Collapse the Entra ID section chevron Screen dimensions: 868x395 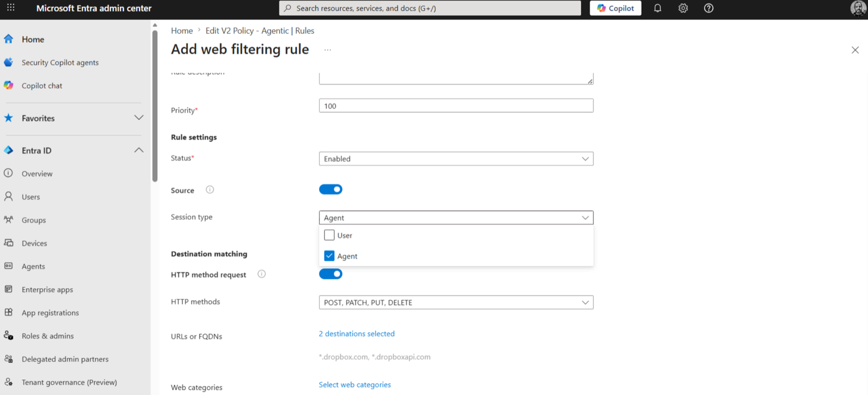click(x=139, y=150)
